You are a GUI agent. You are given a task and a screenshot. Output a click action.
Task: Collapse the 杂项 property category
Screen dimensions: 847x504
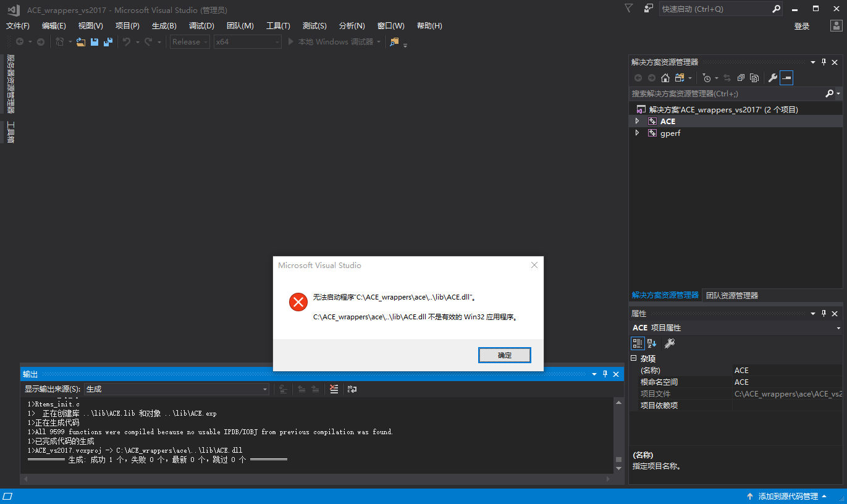[x=634, y=358]
